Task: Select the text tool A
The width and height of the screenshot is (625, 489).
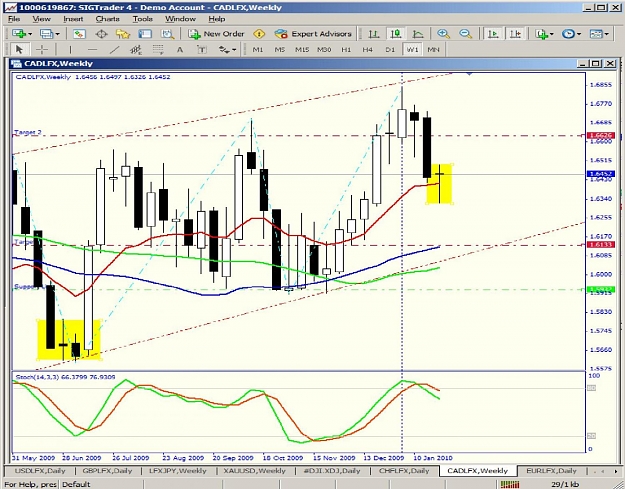Action: coord(180,49)
